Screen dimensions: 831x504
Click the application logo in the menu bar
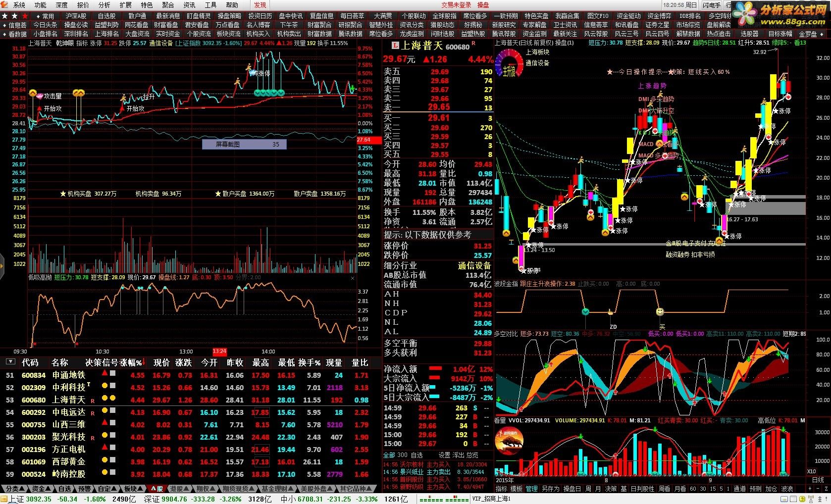coord(4,5)
